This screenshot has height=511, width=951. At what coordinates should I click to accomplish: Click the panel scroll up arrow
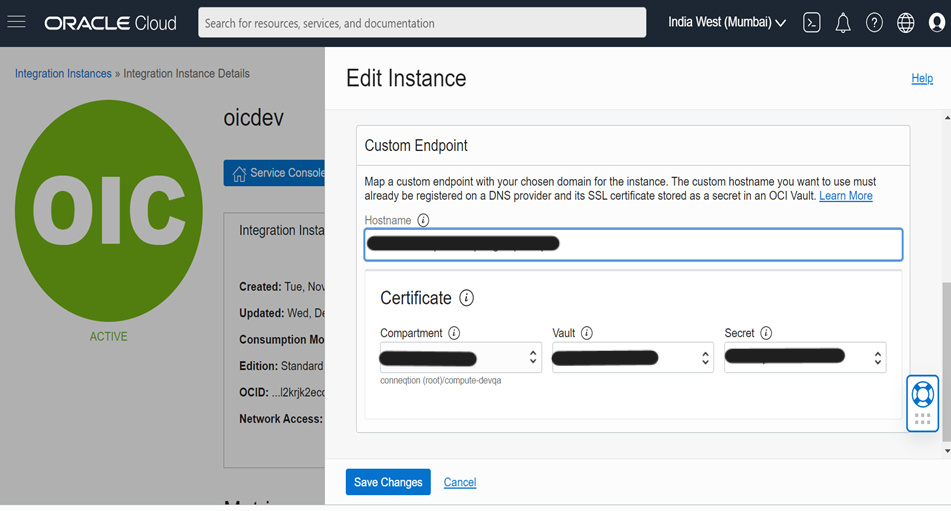coord(946,118)
